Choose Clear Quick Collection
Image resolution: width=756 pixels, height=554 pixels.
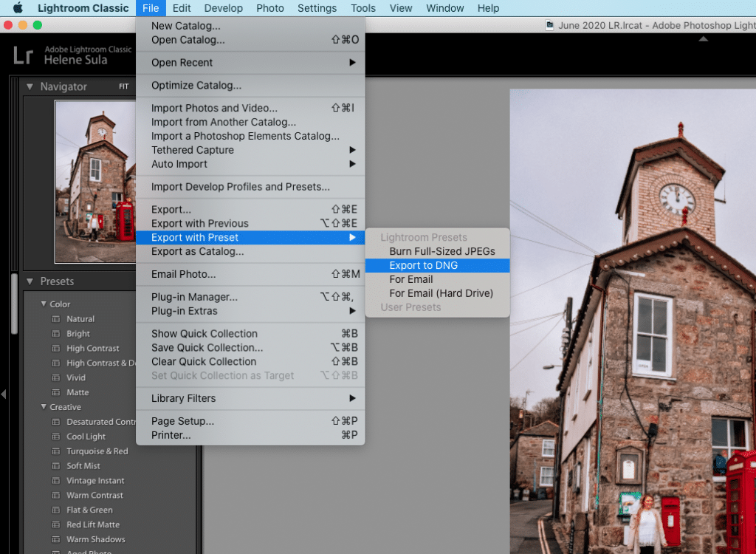click(x=250, y=362)
